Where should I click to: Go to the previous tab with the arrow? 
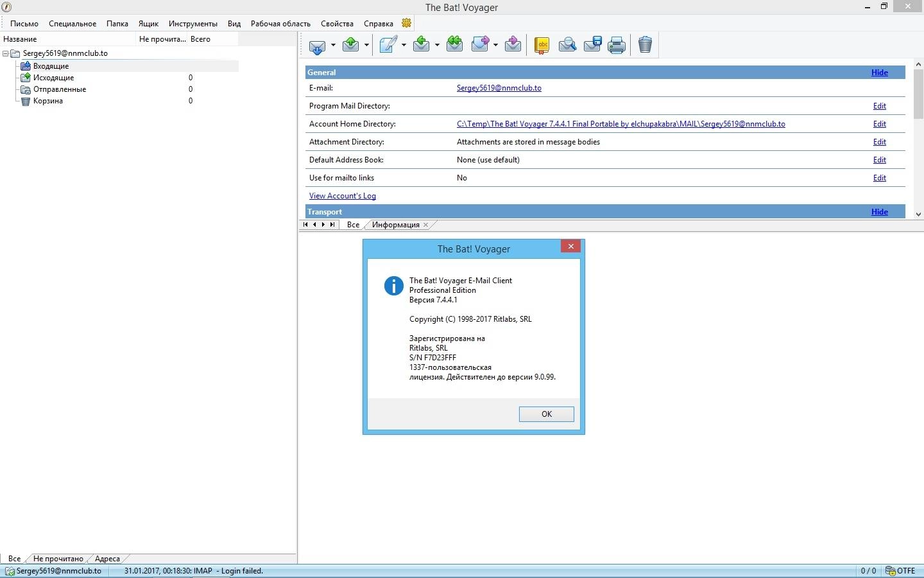point(314,225)
